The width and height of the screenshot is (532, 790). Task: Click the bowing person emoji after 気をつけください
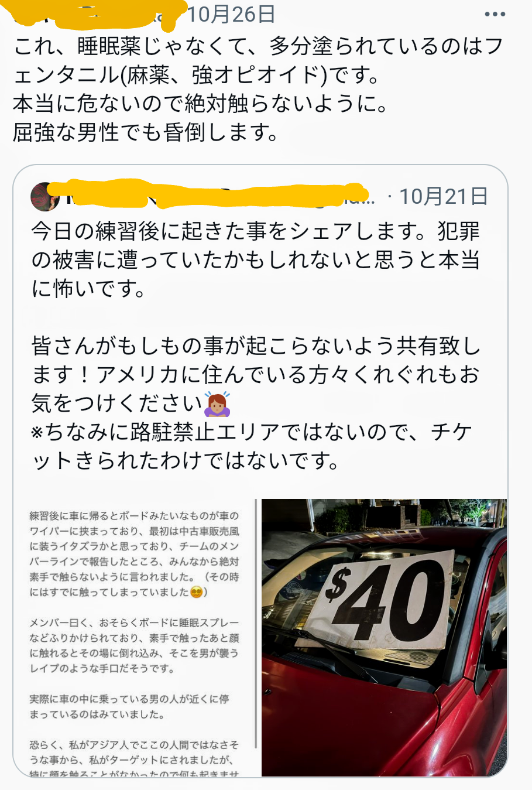click(217, 403)
